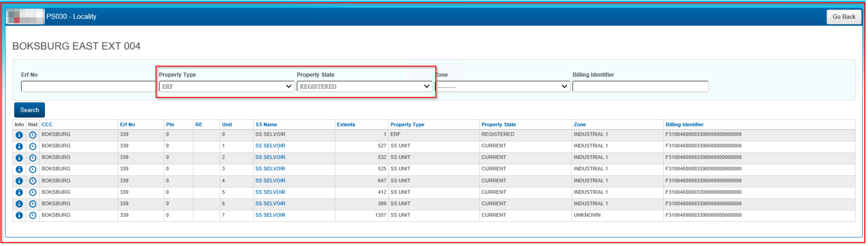View history icon for Unit 2 row
This screenshot has width=868, height=246.
[x=33, y=158]
